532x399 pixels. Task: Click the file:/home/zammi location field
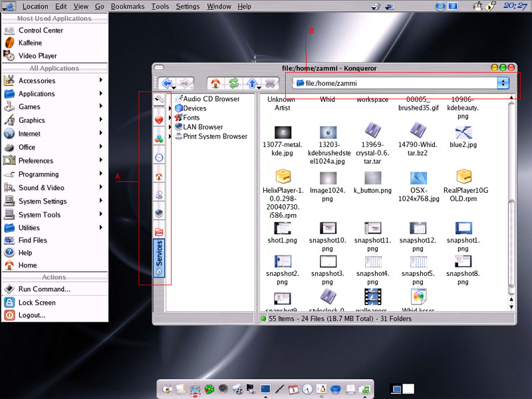tap(395, 83)
